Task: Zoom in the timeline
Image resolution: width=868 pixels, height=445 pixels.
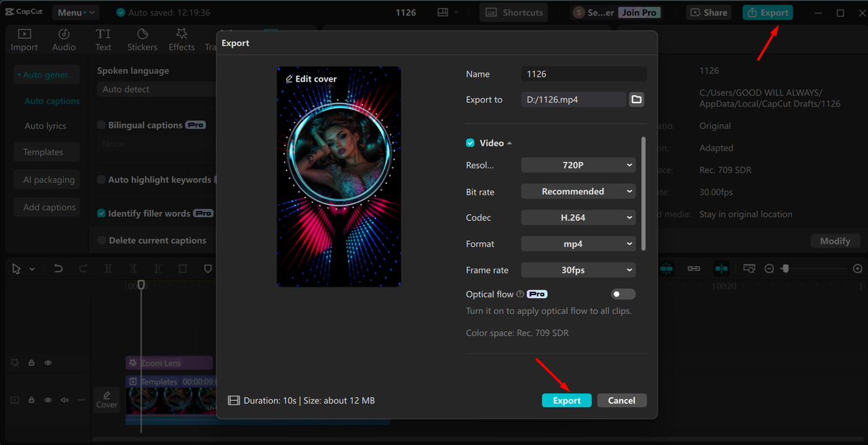Action: [858, 269]
